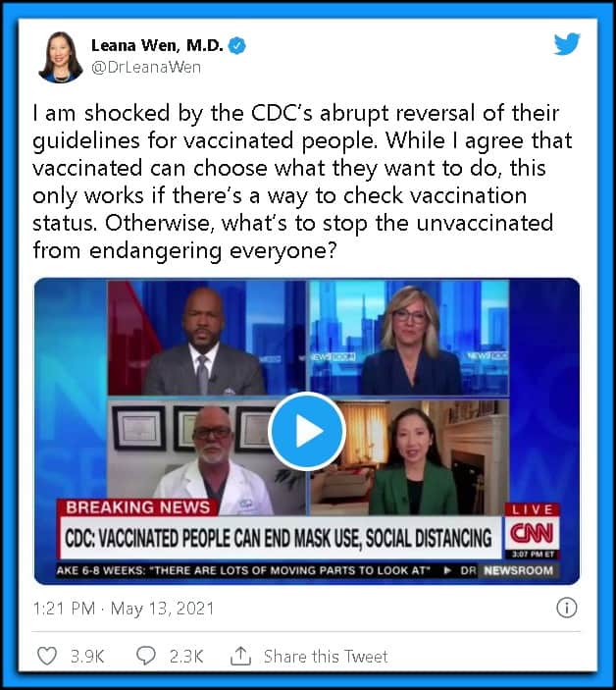Like the tweet with the heart icon
616x690 pixels.
(x=47, y=656)
